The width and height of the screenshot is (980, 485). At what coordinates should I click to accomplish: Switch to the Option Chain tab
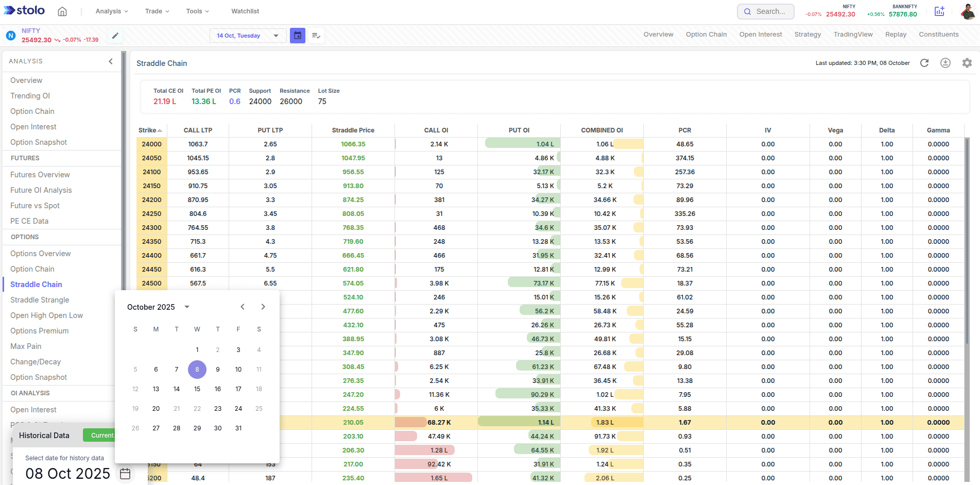(706, 35)
